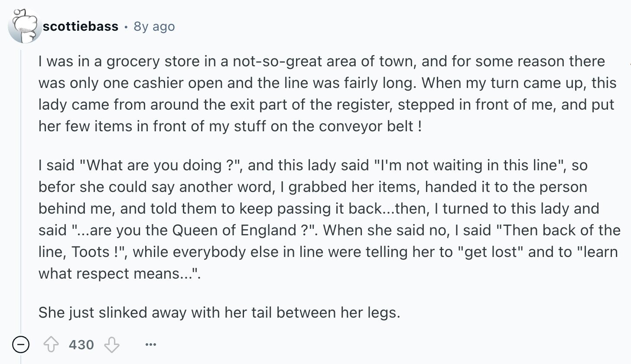
Task: Click the 'conveyor belt' line of text
Action: (230, 126)
